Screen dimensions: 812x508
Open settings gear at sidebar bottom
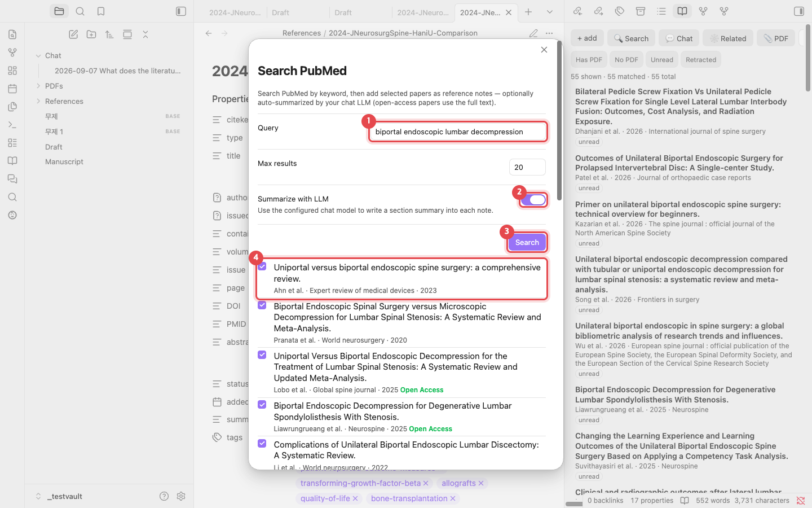point(181,496)
